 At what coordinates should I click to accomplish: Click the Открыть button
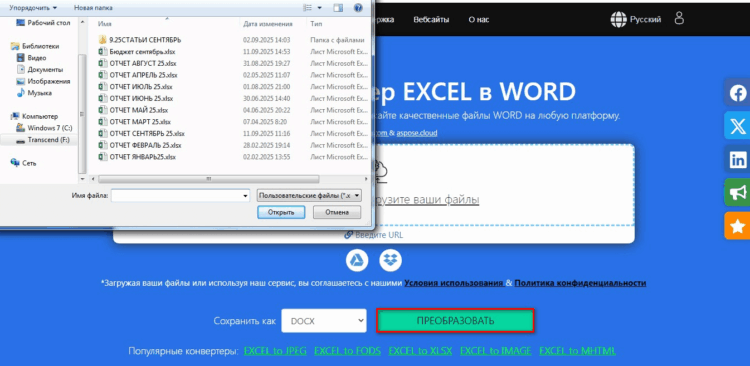281,212
